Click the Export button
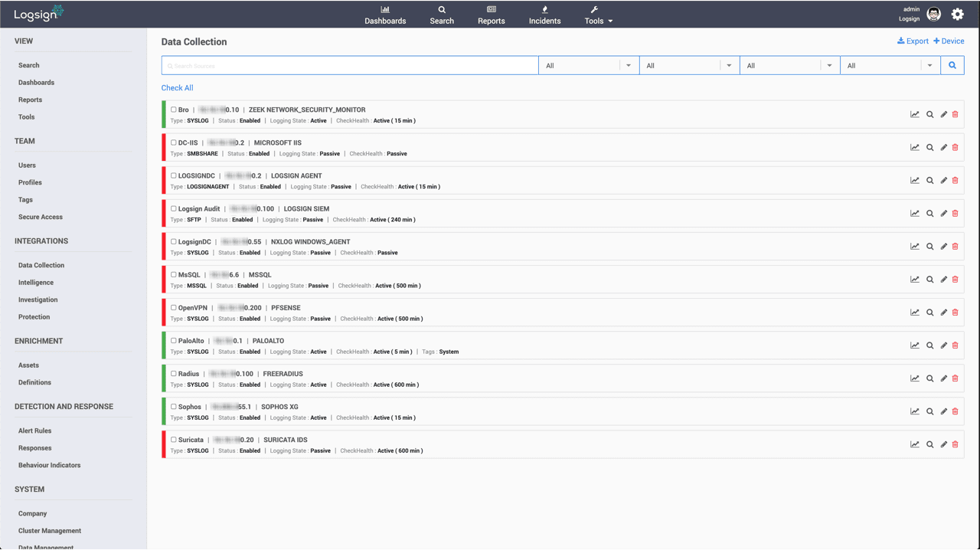 [x=913, y=41]
